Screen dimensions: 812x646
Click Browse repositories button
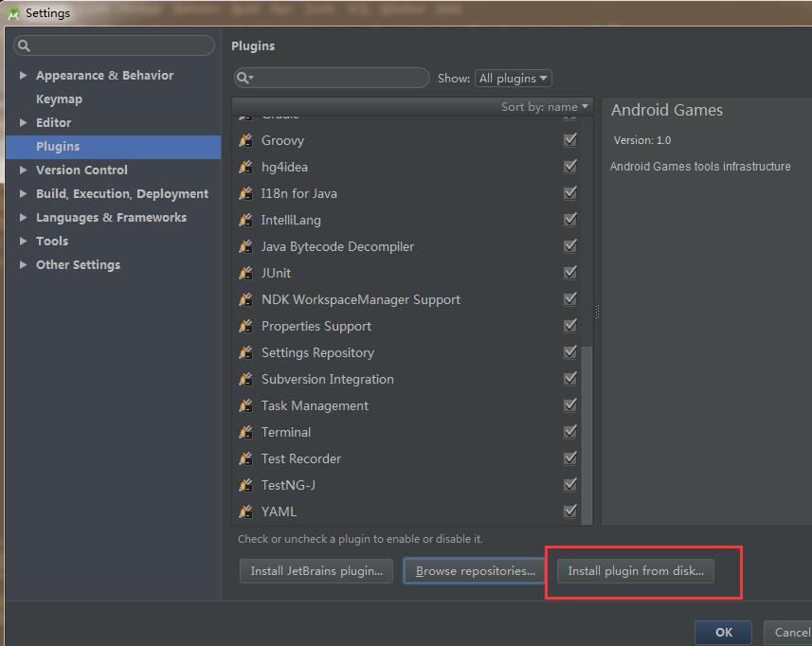click(475, 571)
